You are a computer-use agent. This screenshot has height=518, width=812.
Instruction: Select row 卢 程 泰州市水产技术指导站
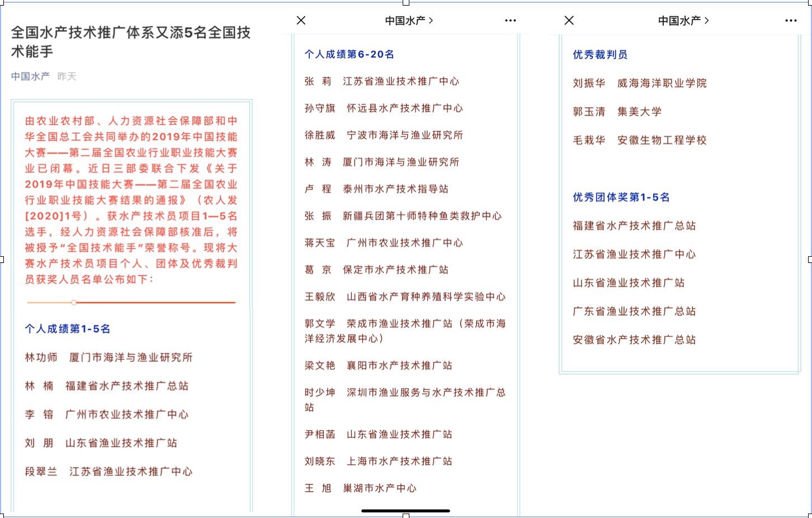376,189
